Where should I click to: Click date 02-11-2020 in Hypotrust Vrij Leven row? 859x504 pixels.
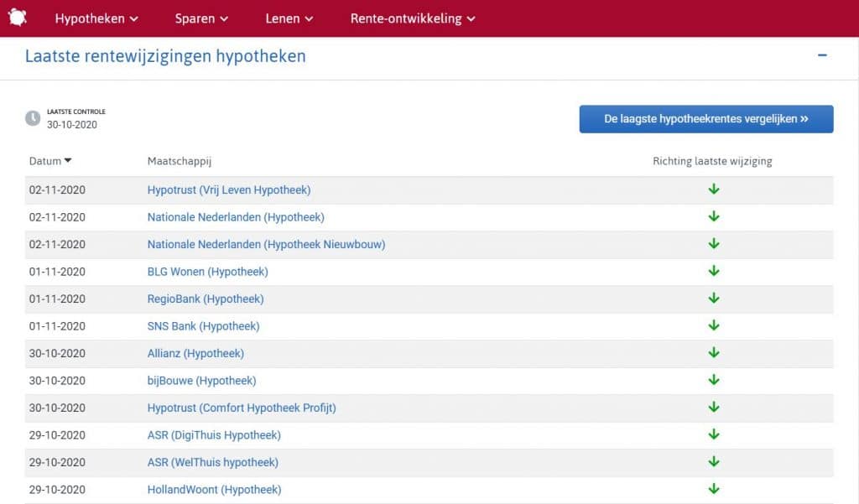57,190
